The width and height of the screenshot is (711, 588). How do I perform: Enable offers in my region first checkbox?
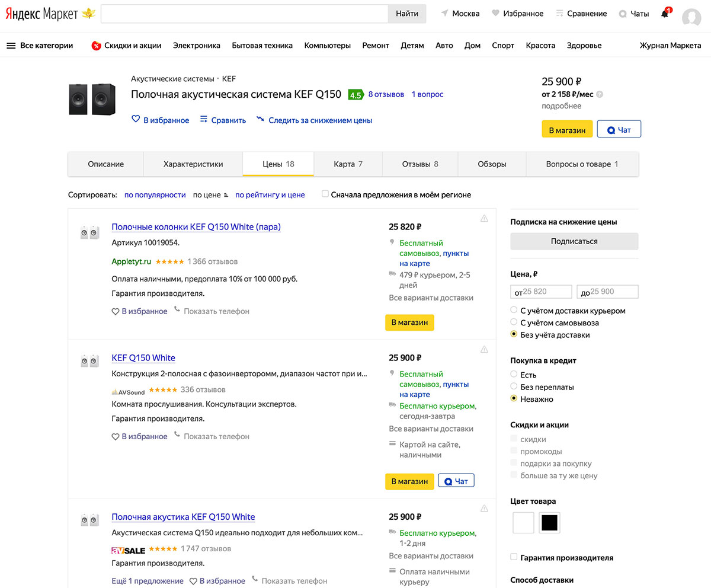[x=325, y=194]
